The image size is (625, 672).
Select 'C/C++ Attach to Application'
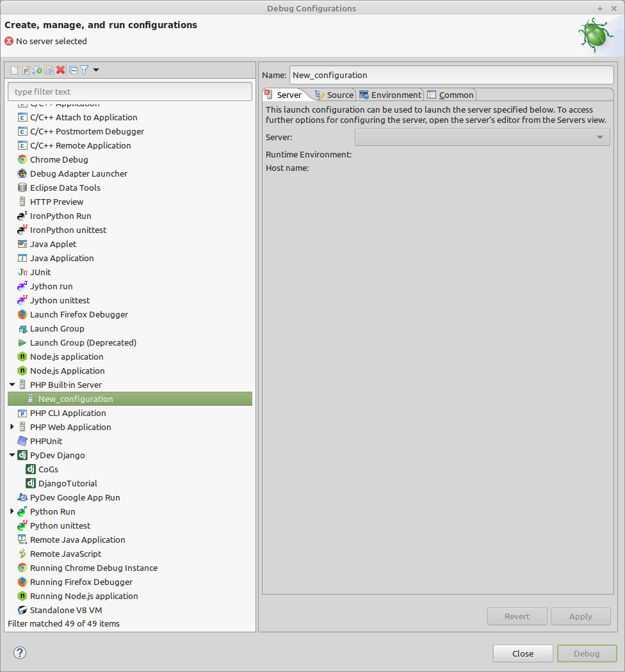point(84,117)
